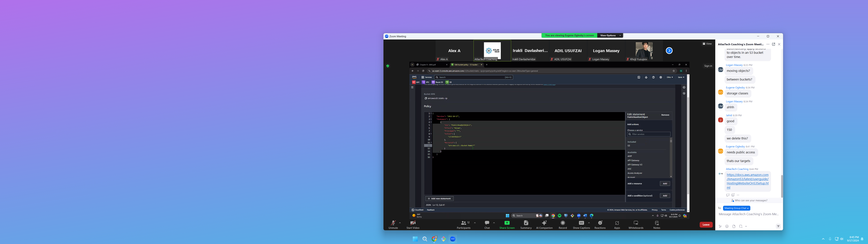Click the Share Screen icon
Viewport: 868px width, 244px height.
(x=507, y=223)
